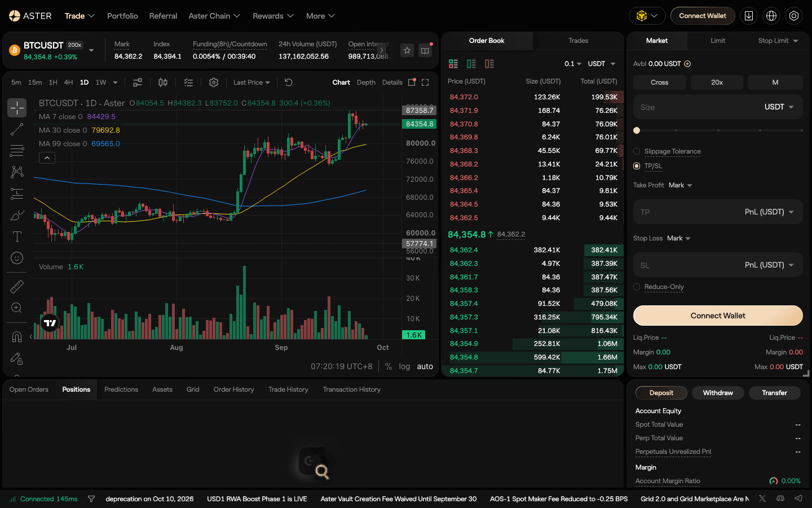Activate the chart zoom-in tool
This screenshot has width=812, height=508.
[17, 308]
